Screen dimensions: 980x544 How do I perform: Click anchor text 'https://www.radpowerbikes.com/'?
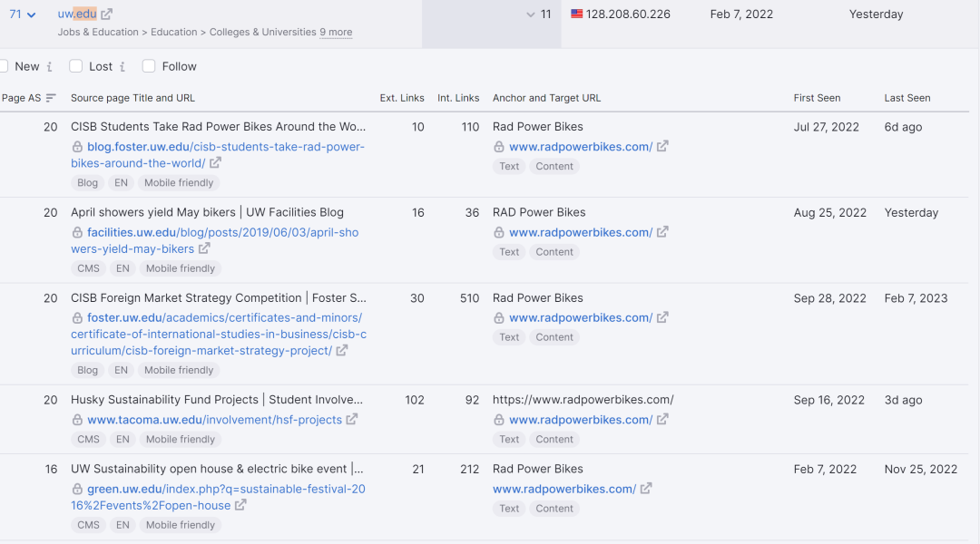583,400
